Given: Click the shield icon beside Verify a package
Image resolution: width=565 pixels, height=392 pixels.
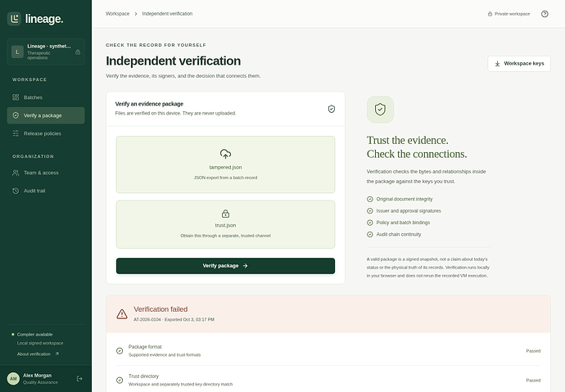Looking at the screenshot, I should pyautogui.click(x=16, y=115).
